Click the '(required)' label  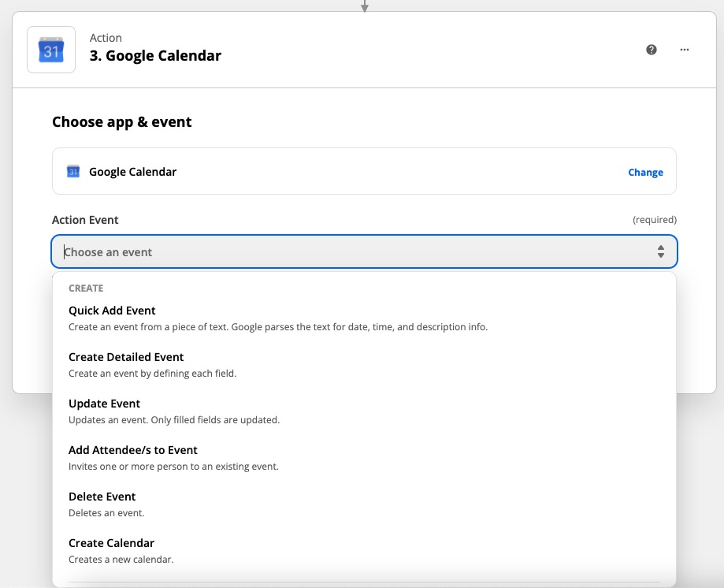pos(654,220)
